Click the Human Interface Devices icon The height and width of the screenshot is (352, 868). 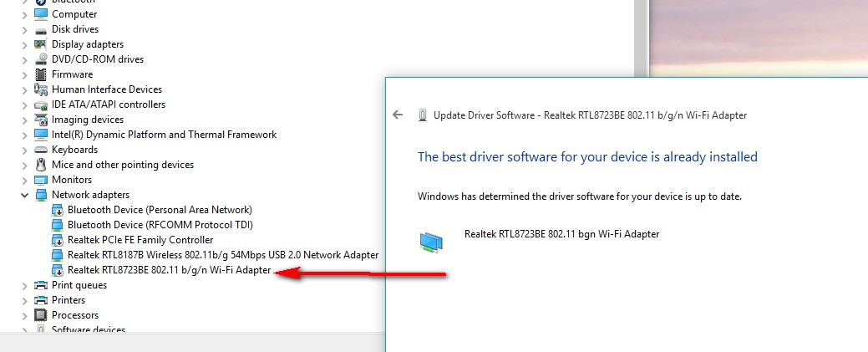41,89
